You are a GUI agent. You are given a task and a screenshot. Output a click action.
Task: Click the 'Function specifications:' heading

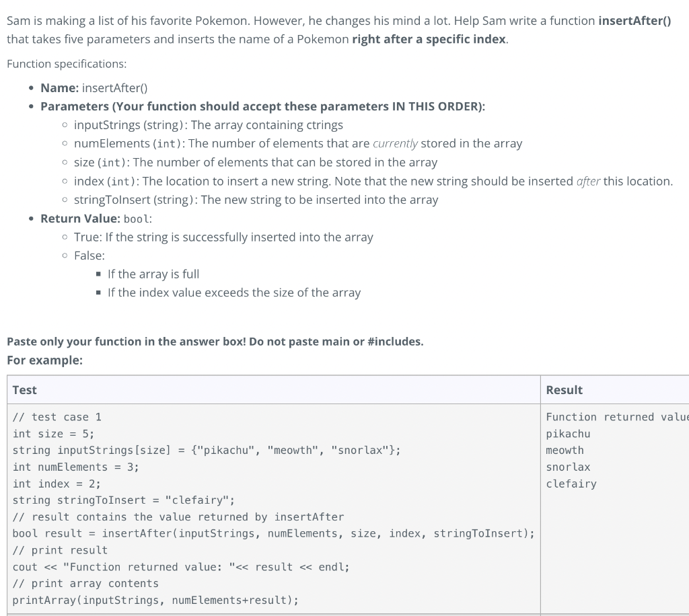click(67, 64)
